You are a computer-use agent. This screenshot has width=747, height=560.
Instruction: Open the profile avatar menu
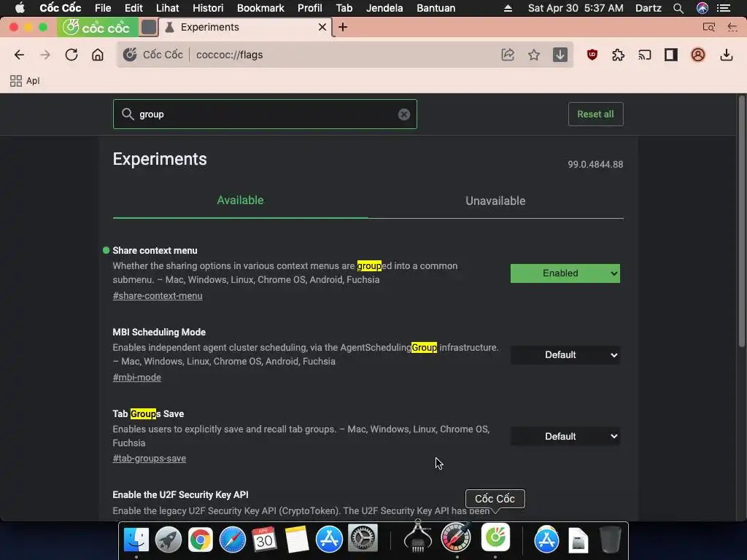point(698,55)
